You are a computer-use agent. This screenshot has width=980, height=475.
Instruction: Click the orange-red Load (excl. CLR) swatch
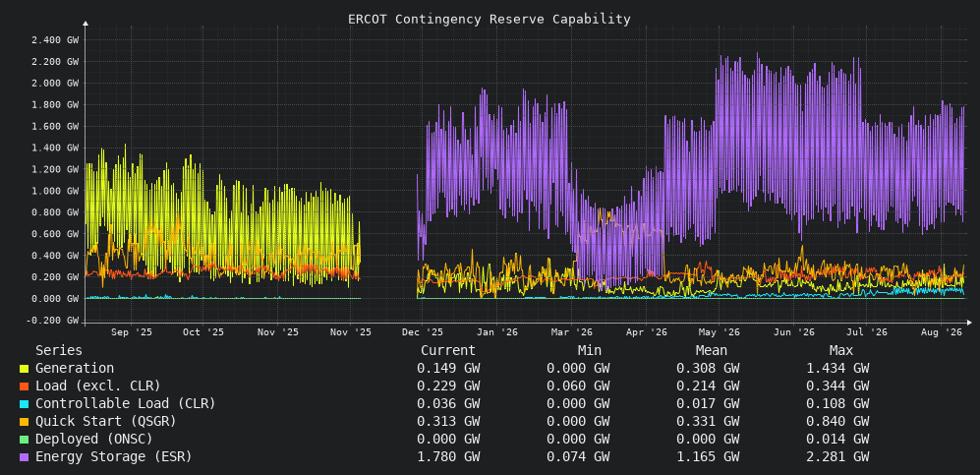tap(25, 386)
